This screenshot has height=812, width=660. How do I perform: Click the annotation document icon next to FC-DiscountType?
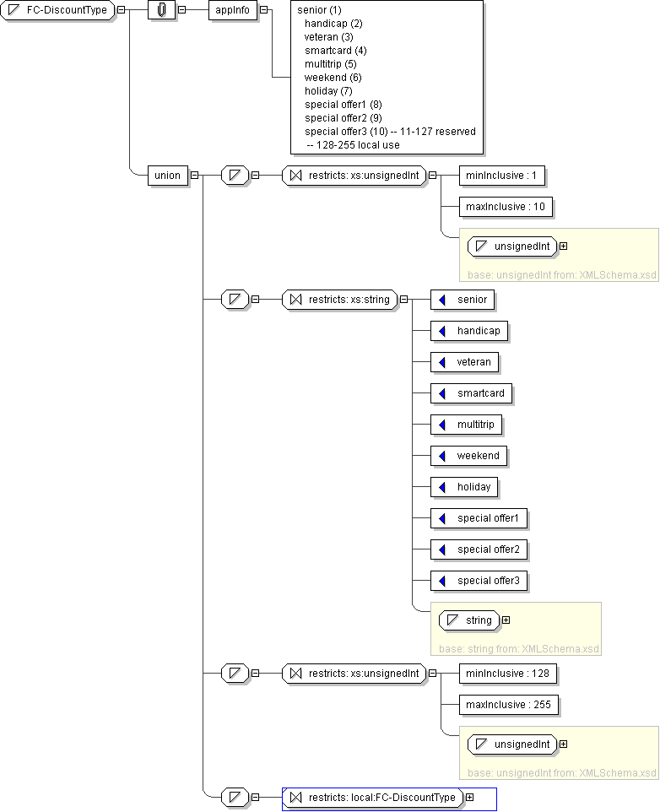pos(161,10)
